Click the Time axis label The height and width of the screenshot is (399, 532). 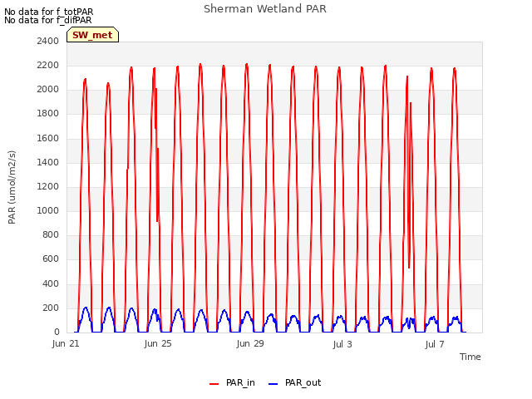click(470, 357)
